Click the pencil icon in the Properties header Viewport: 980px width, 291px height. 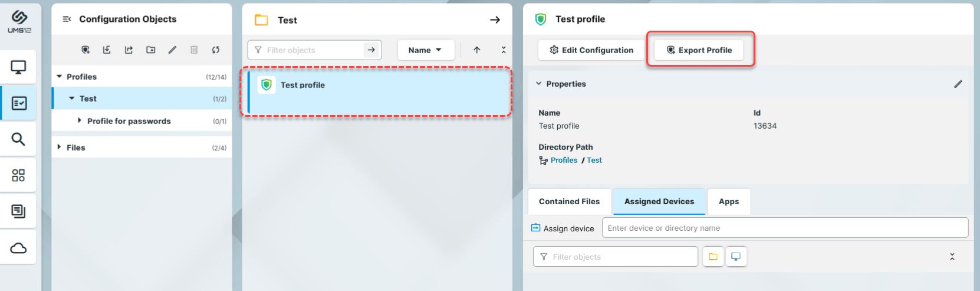[958, 84]
